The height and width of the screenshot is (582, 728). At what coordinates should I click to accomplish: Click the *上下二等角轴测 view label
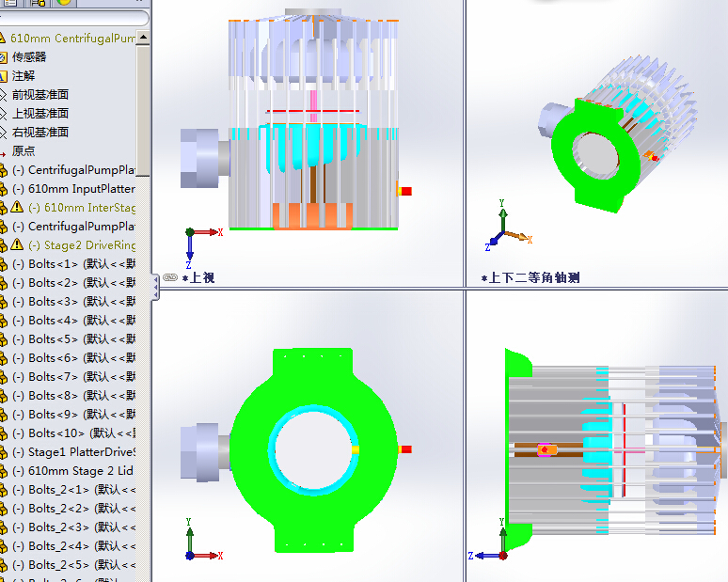coord(530,277)
